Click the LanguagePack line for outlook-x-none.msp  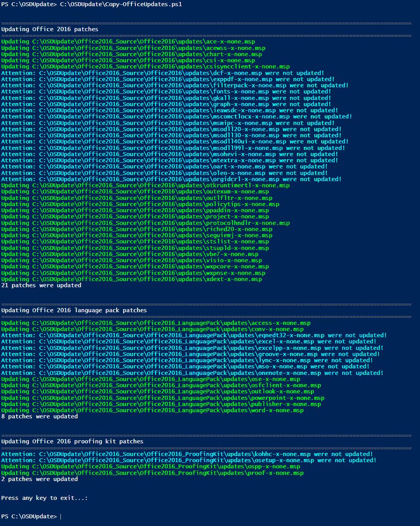(157, 391)
